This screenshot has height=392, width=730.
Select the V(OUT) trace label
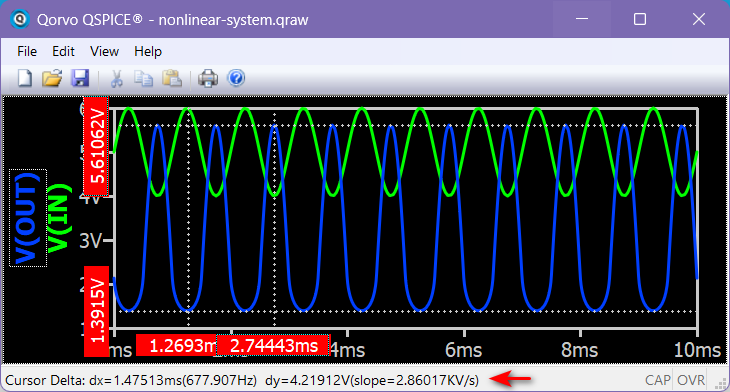[28, 218]
